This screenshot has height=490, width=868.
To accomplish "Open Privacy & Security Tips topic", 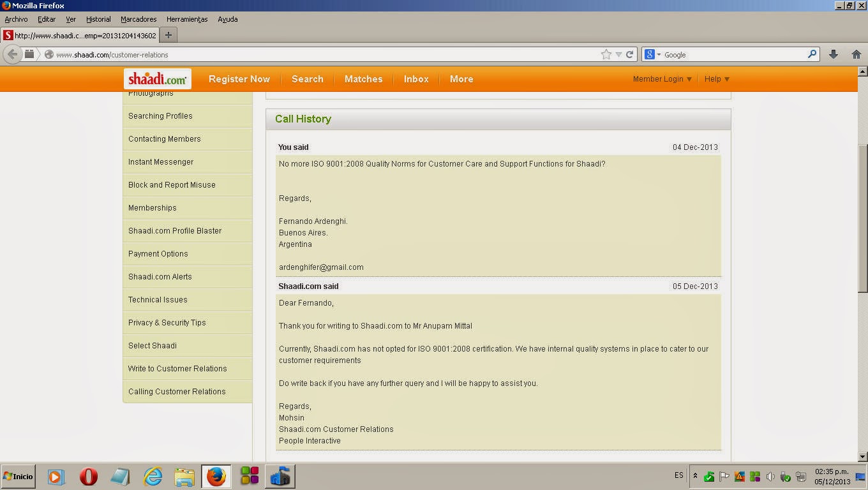I will coord(188,323).
